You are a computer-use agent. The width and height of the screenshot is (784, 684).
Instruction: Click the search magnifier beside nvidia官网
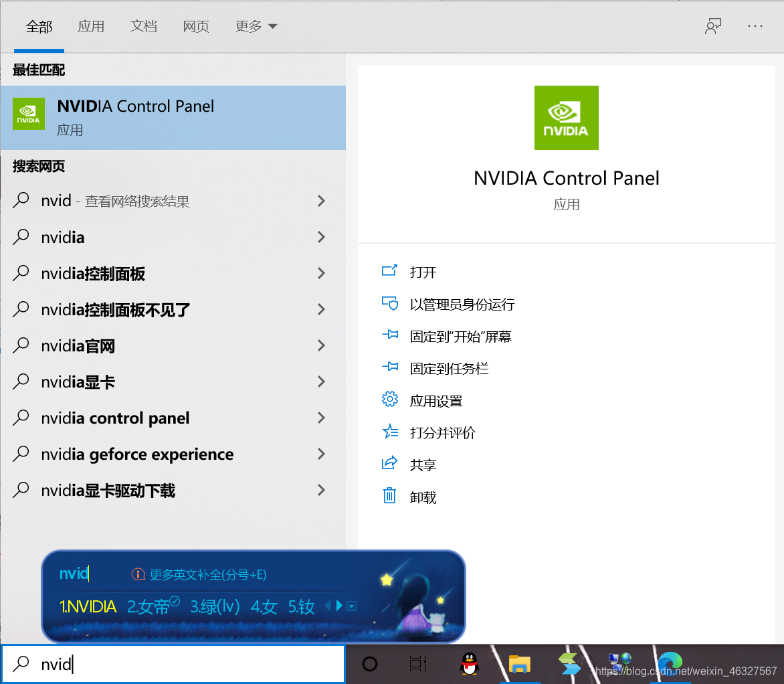tap(21, 345)
